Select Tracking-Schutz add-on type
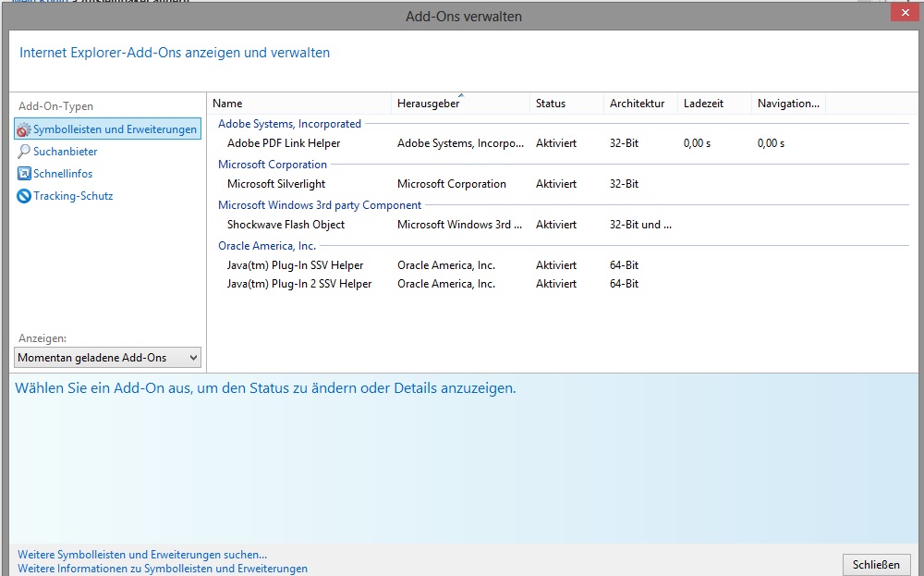Viewport: 924px width, 576px height. pos(73,196)
